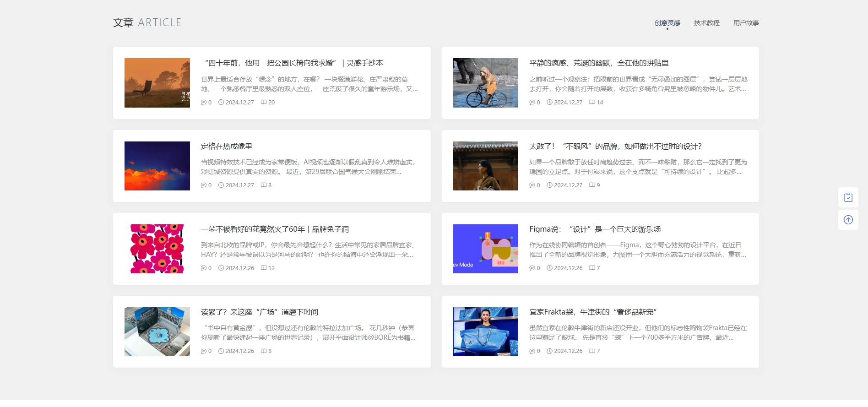Click the back-to-top arrow icon
The image size is (868, 407).
[848, 220]
